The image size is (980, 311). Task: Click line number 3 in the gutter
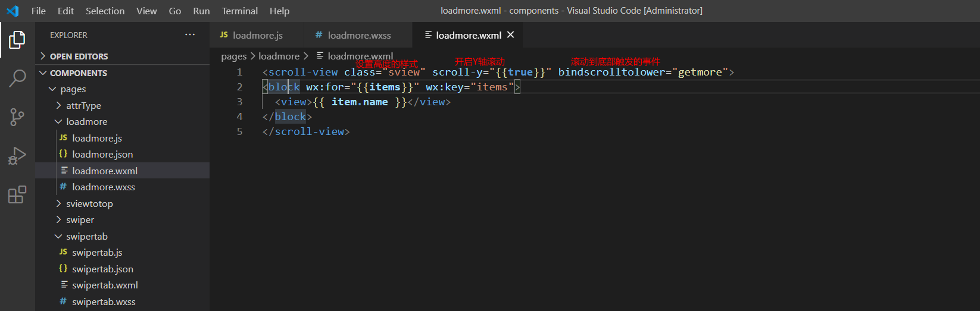(x=239, y=102)
